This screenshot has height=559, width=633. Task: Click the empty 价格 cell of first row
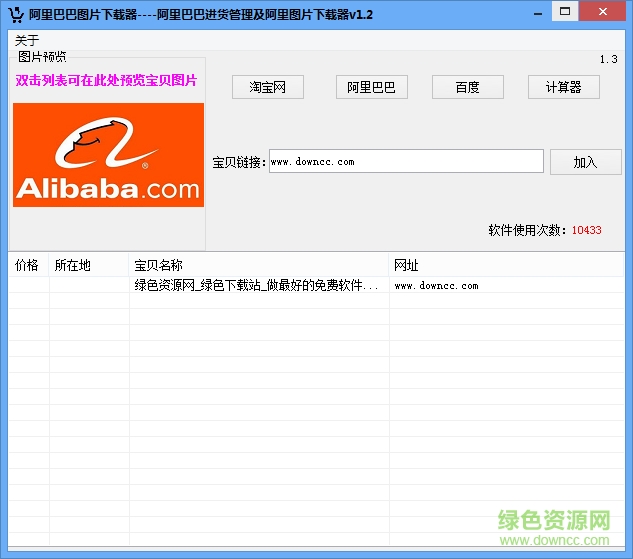click(x=28, y=285)
